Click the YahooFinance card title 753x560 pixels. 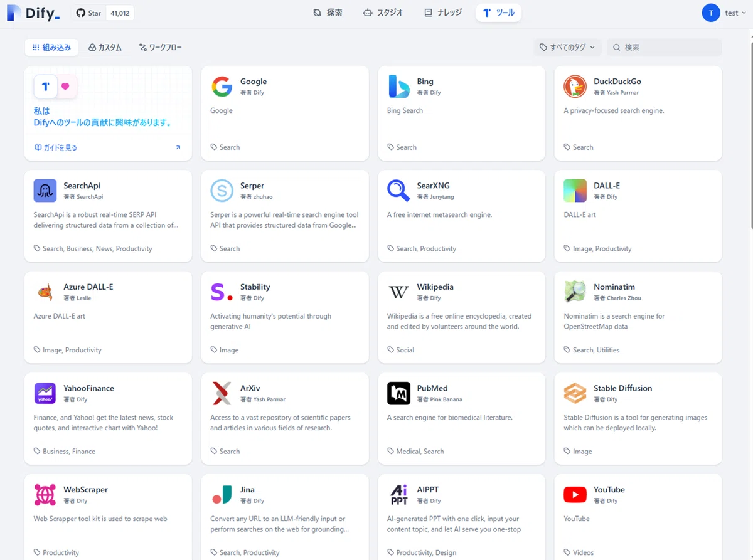point(88,388)
